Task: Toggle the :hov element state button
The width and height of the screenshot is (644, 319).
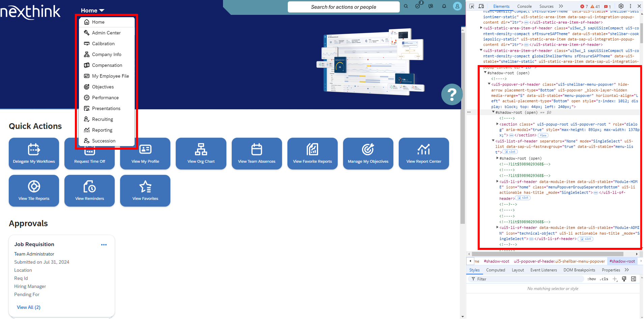Action: (591, 279)
